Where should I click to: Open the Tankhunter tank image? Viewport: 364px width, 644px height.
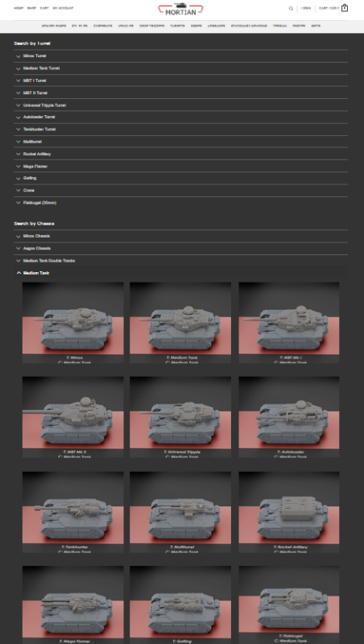pos(72,512)
